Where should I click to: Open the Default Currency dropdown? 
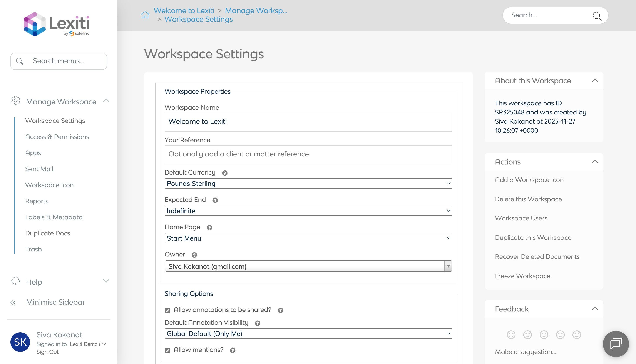tap(308, 184)
